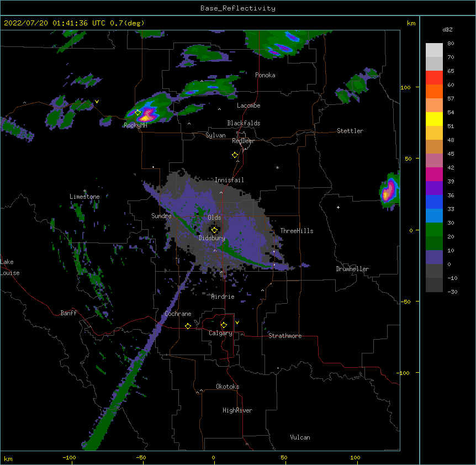Click the white plus marker north of Drumheller
Viewport: 476px width, 465px height.
[338, 207]
